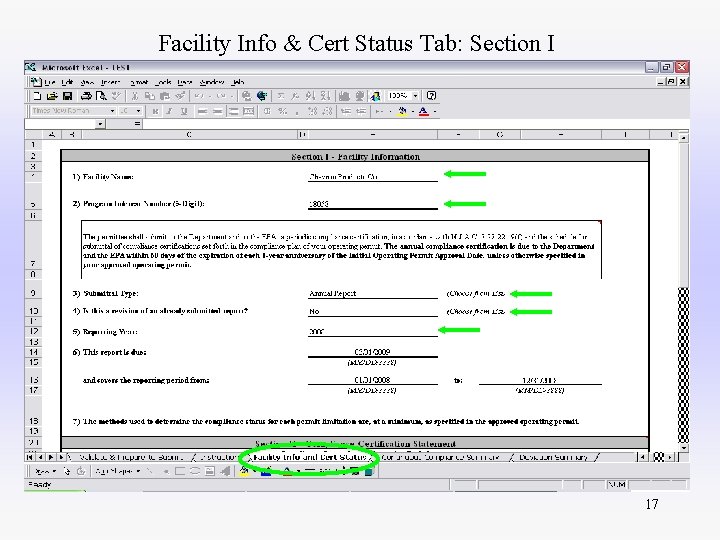Toggle Bold formatting

(155, 111)
